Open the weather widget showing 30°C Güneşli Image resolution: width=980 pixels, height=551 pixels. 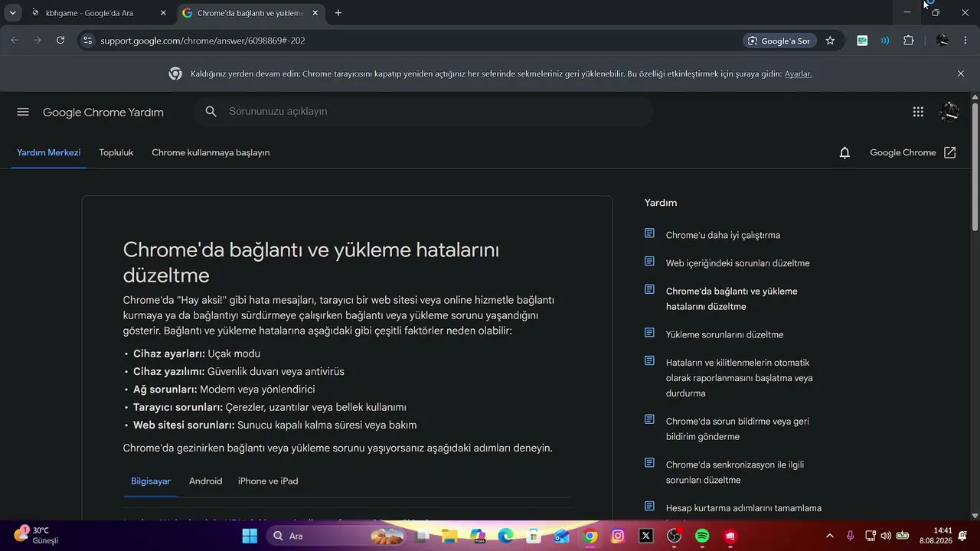(x=36, y=535)
